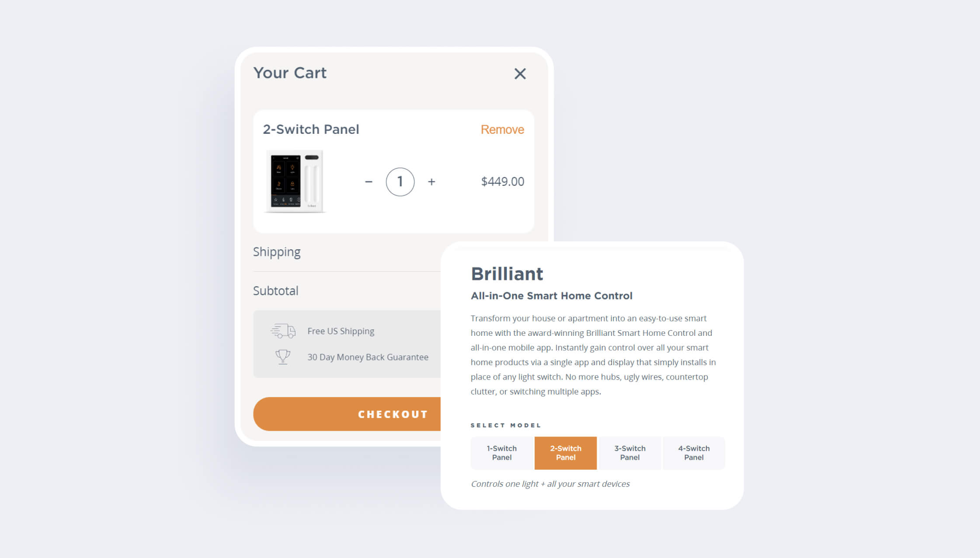This screenshot has height=558, width=980.
Task: Click quantity number input field
Action: [x=400, y=182]
